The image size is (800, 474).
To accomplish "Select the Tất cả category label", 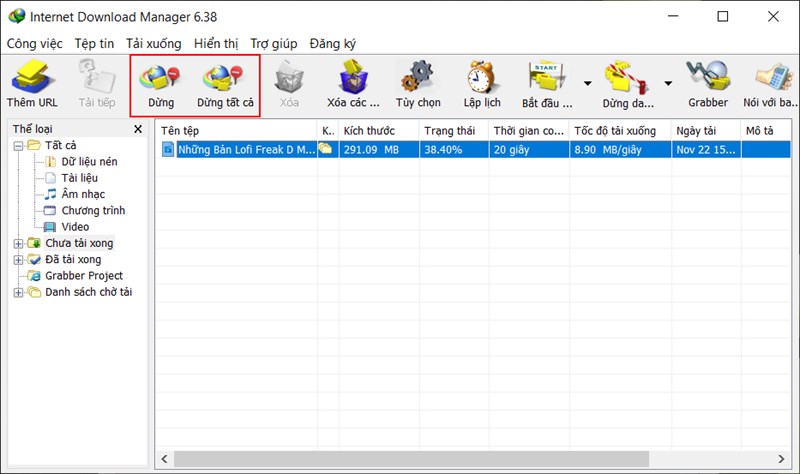I will click(x=60, y=145).
